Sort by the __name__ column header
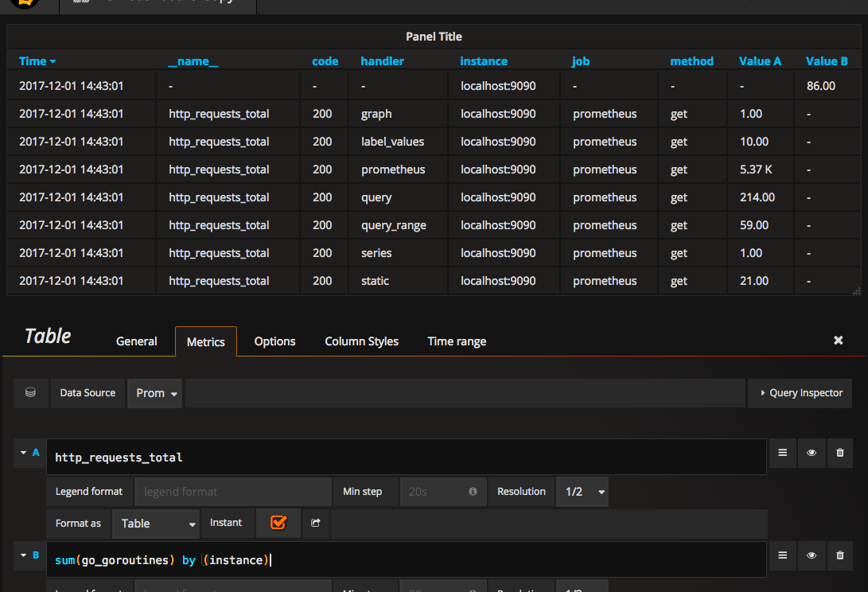Image resolution: width=868 pixels, height=592 pixels. (193, 61)
